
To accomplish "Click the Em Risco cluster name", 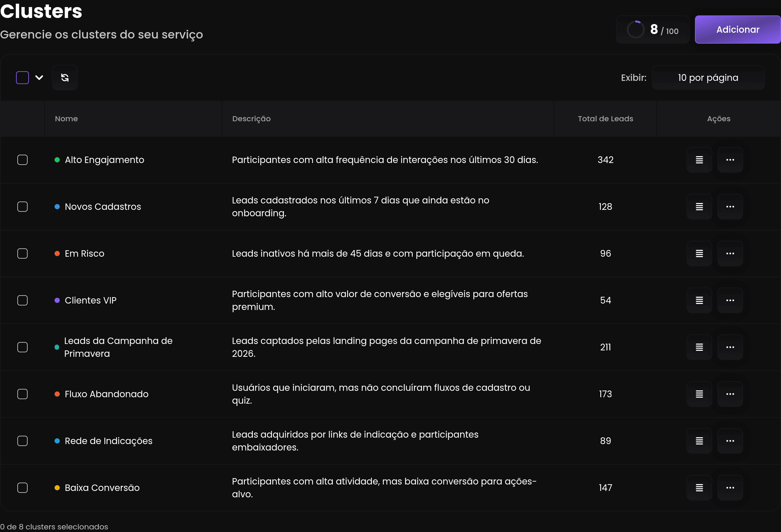I will click(84, 253).
